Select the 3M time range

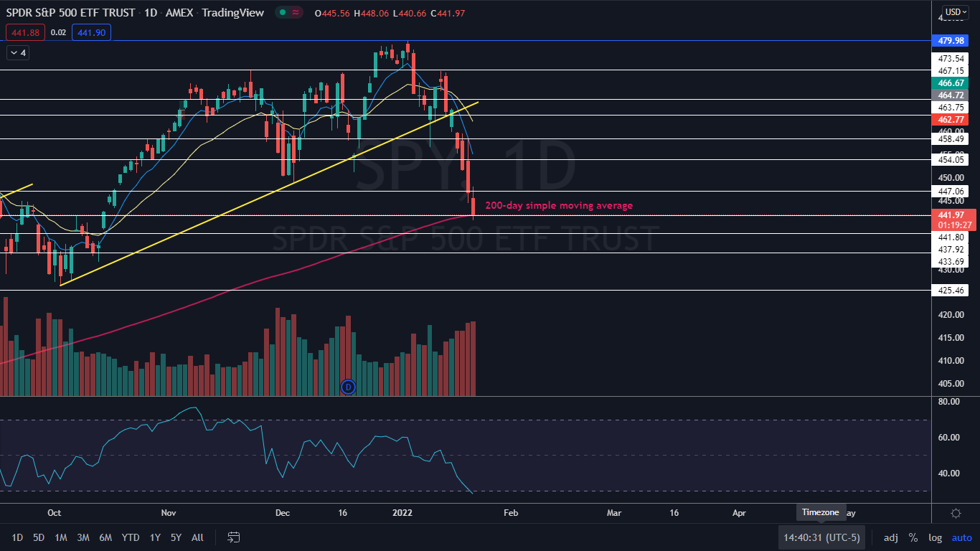pos(83,537)
